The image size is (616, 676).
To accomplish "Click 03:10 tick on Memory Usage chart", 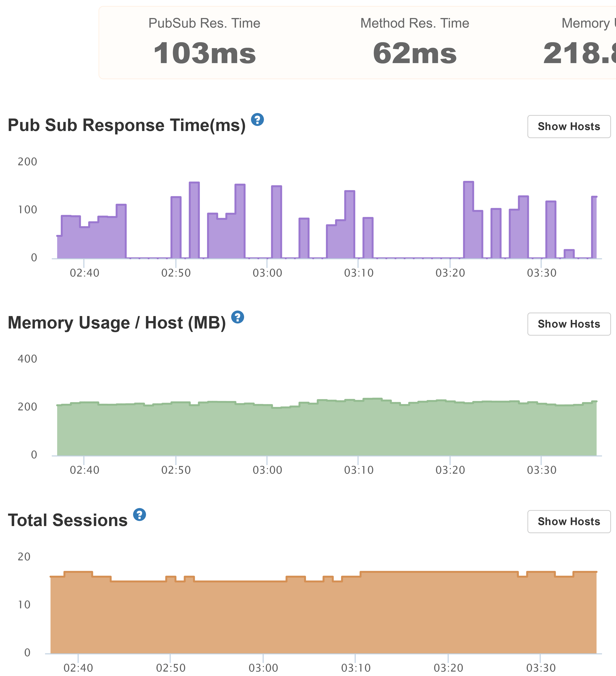I will [x=359, y=470].
